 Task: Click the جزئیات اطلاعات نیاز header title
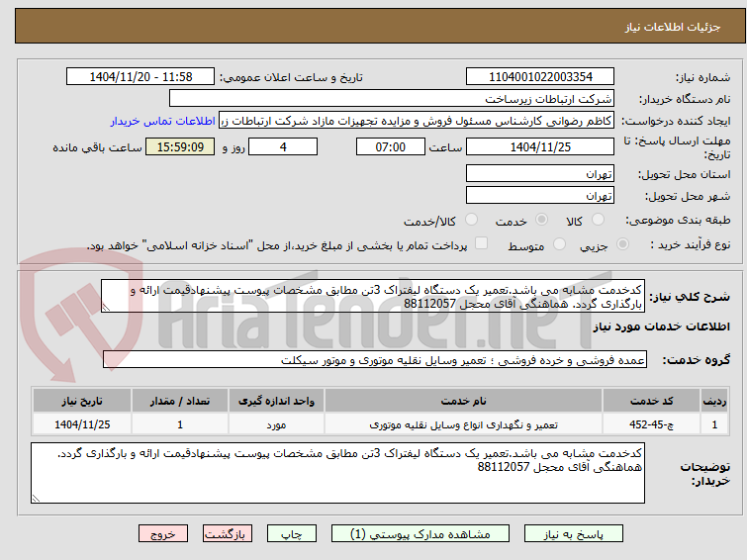pyautogui.click(x=673, y=27)
